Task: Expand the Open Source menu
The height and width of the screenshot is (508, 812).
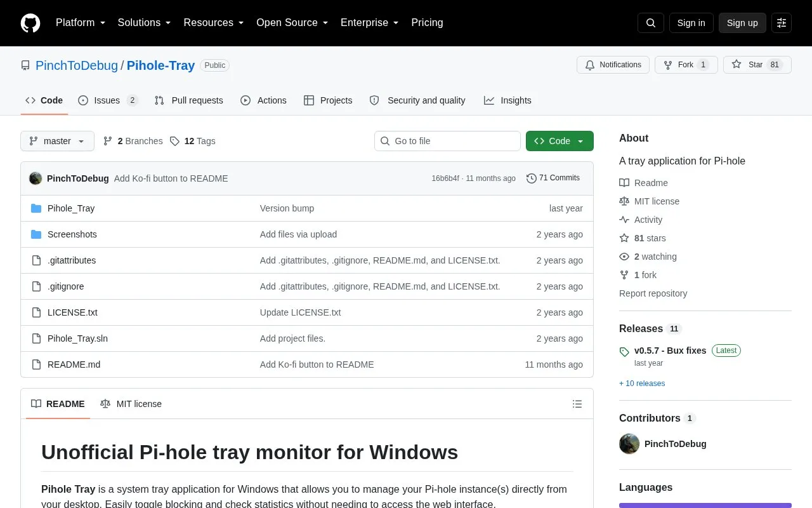Action: [292, 23]
